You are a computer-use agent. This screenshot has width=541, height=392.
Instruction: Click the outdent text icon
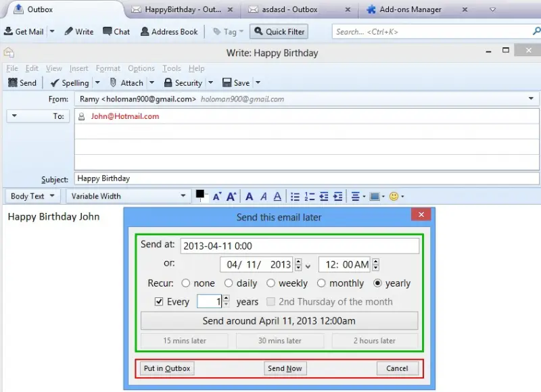point(324,197)
